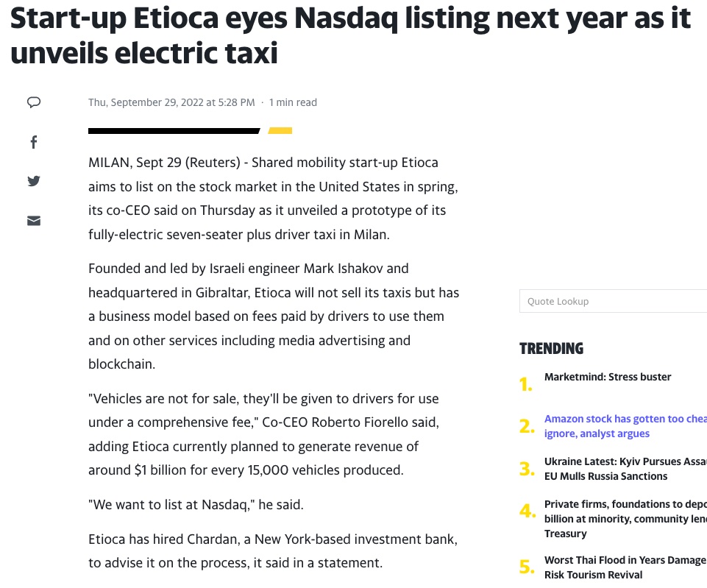Open the comments speech bubble icon
The height and width of the screenshot is (588, 707).
point(34,102)
